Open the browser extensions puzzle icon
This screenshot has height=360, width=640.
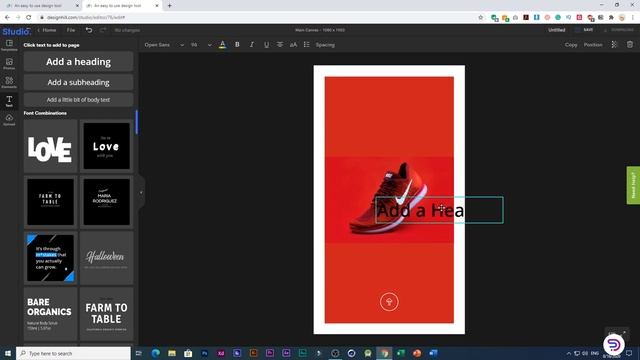(x=611, y=18)
